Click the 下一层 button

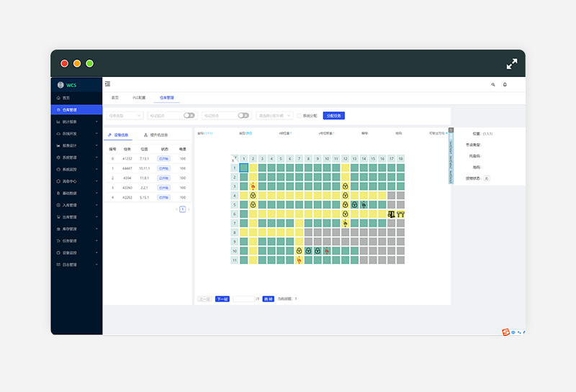(x=222, y=298)
